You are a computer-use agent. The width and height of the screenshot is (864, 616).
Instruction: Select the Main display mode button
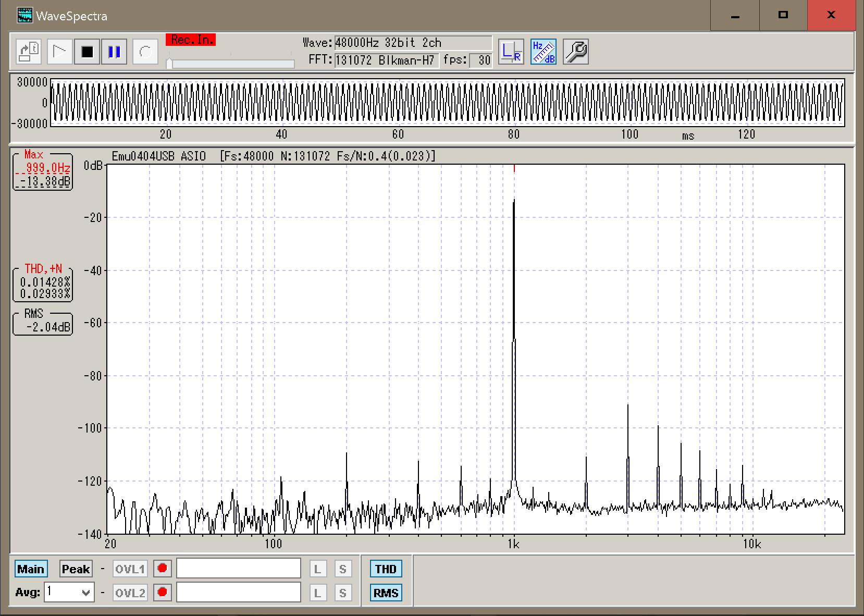31,569
